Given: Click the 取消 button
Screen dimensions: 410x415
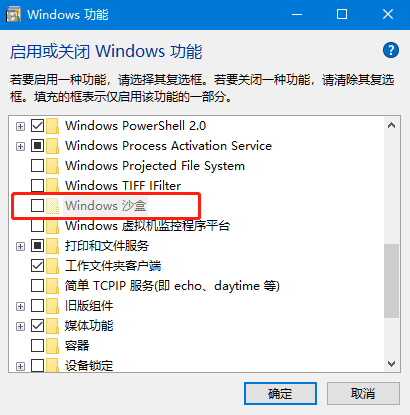Looking at the screenshot, I should 363,394.
